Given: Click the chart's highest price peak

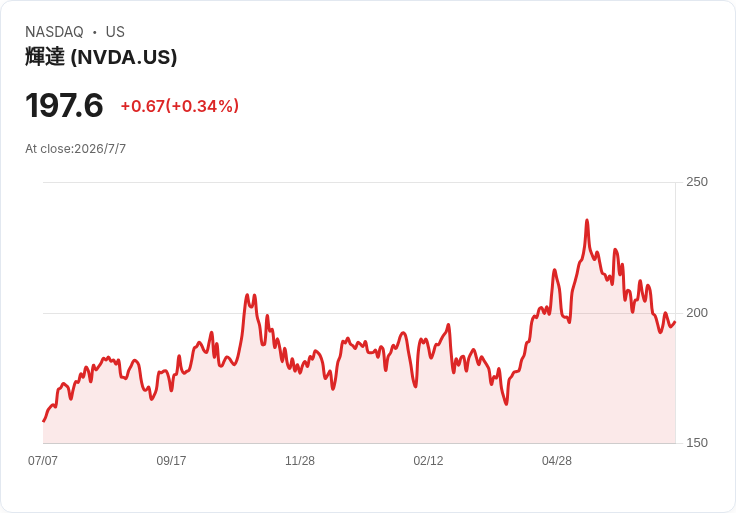Looking at the screenshot, I should coord(587,221).
